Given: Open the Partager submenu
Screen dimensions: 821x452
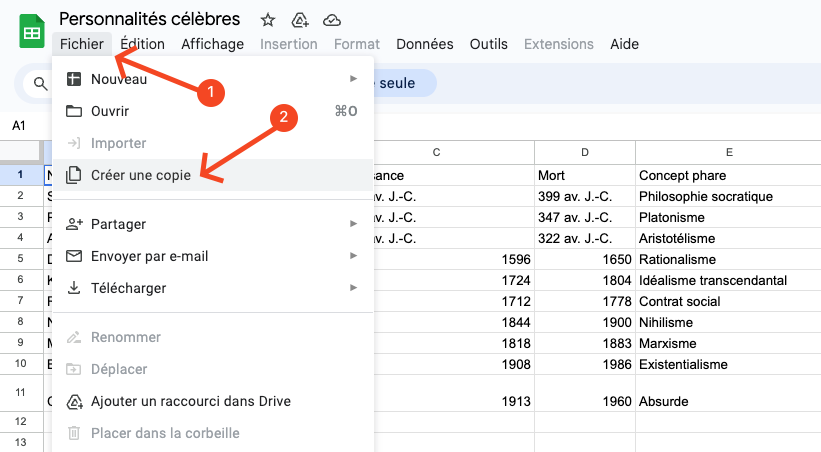Looking at the screenshot, I should 118,224.
